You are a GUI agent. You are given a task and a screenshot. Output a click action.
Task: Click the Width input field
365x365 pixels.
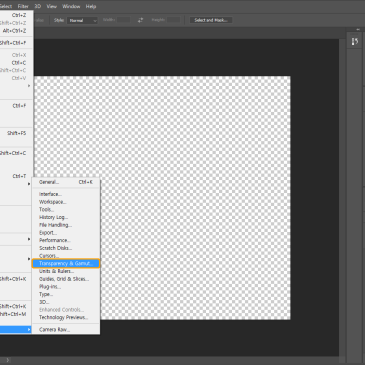click(123, 20)
